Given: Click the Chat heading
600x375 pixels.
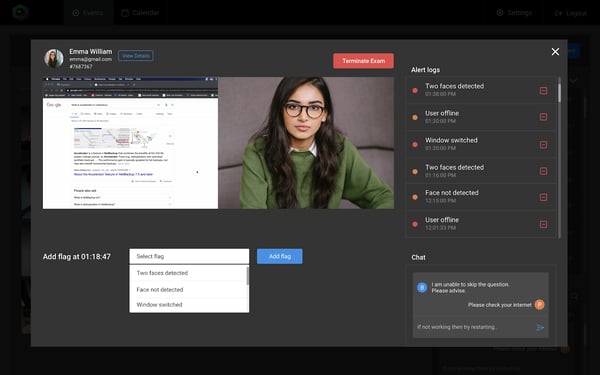Looking at the screenshot, I should coord(418,258).
